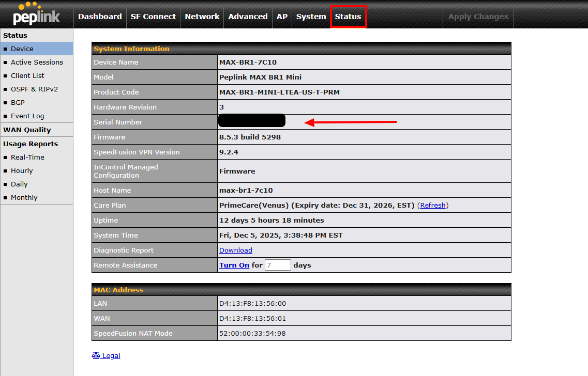
Task: Click the System Information table header
Action: point(301,49)
